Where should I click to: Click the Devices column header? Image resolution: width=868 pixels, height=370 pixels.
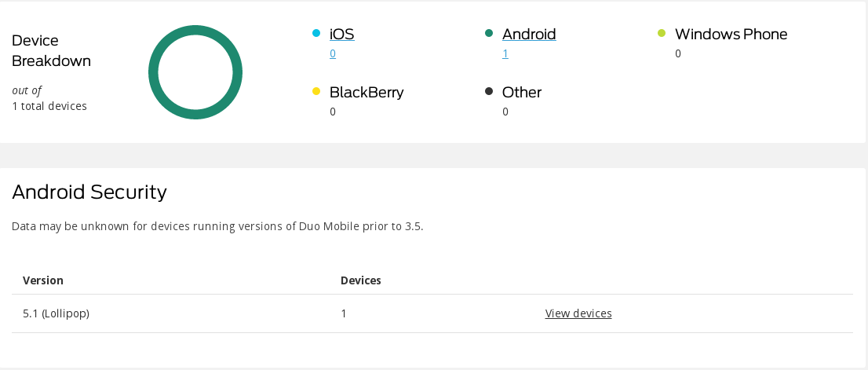tap(360, 280)
